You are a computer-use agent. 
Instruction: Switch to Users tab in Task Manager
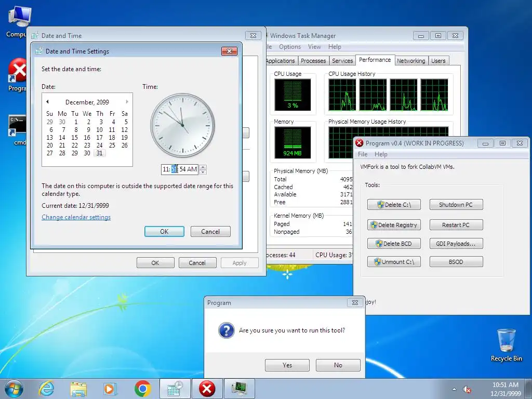point(438,61)
